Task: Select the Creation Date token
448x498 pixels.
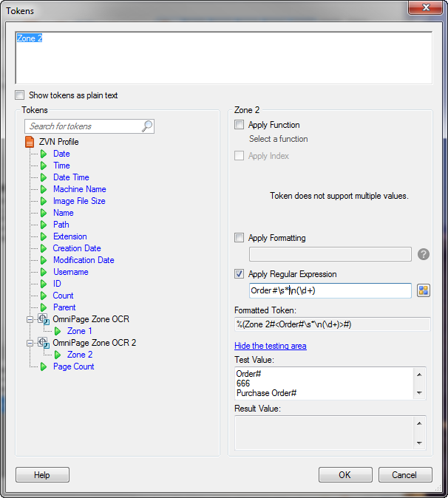Action: (x=77, y=248)
